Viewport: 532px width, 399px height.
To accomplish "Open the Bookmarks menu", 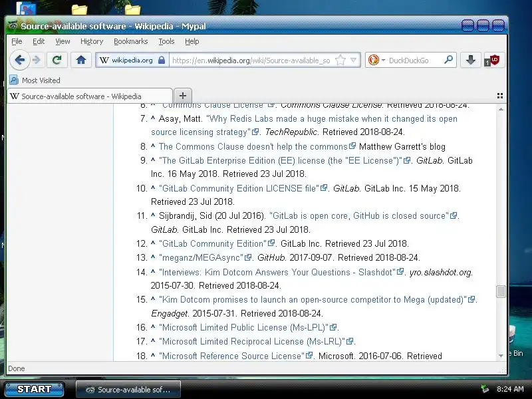I will point(130,41).
